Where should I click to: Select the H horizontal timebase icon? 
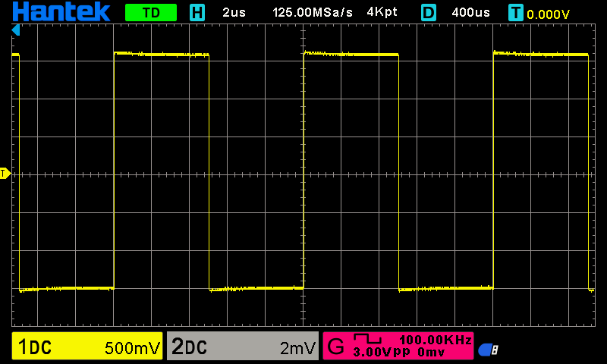point(197,13)
